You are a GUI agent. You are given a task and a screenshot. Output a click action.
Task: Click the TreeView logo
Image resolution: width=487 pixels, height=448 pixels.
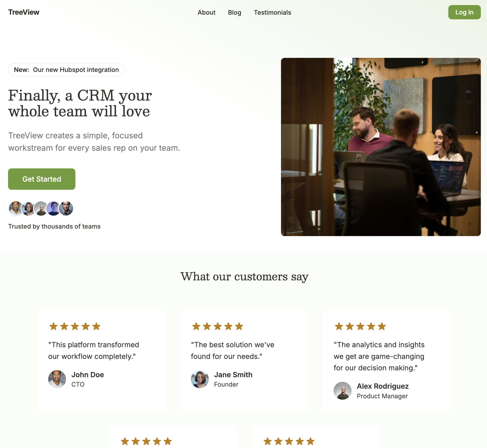[24, 12]
